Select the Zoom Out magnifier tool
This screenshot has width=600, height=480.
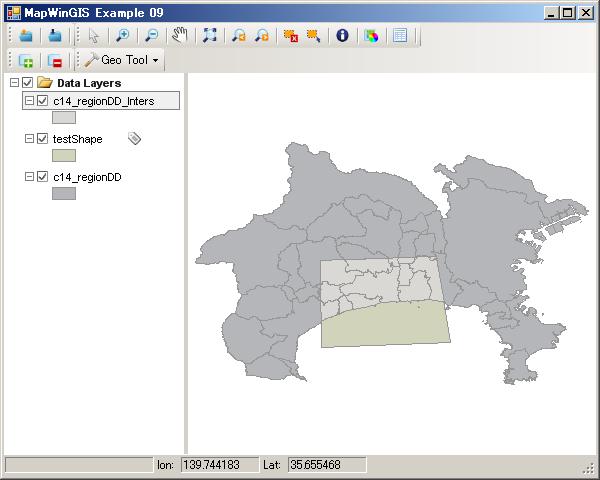pyautogui.click(x=151, y=35)
